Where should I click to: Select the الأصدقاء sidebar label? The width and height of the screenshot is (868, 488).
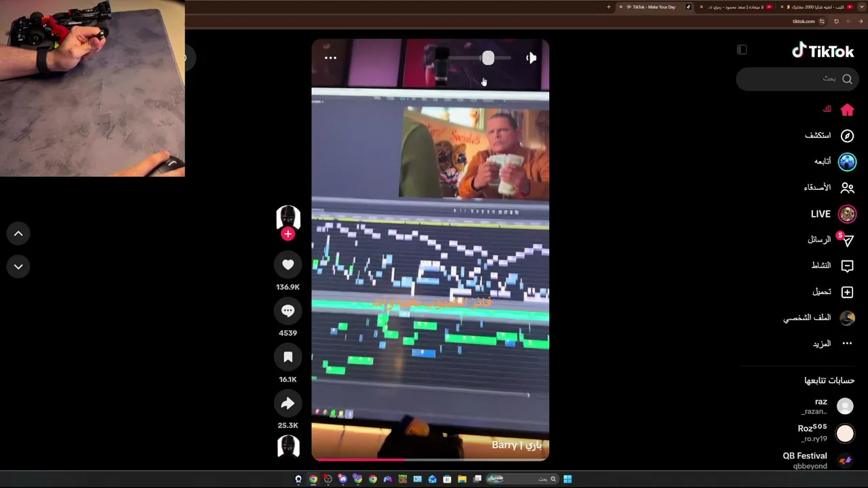pos(817,188)
